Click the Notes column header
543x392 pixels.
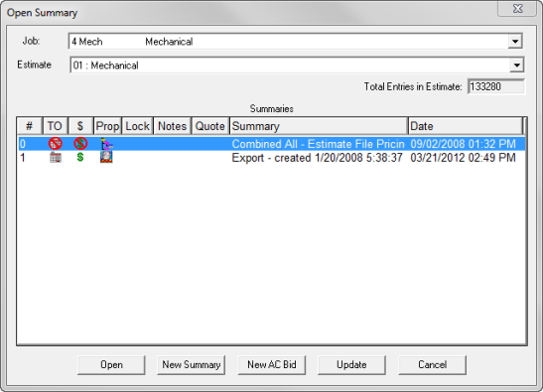point(172,126)
